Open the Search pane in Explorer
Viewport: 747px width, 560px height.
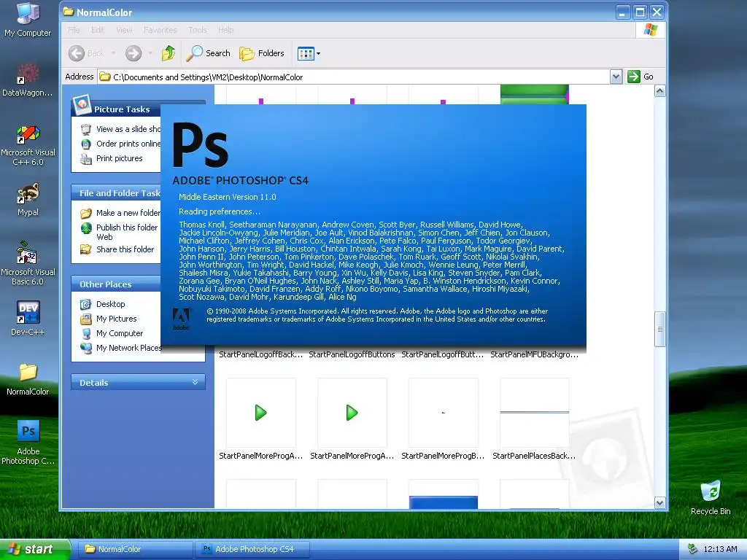coord(208,53)
